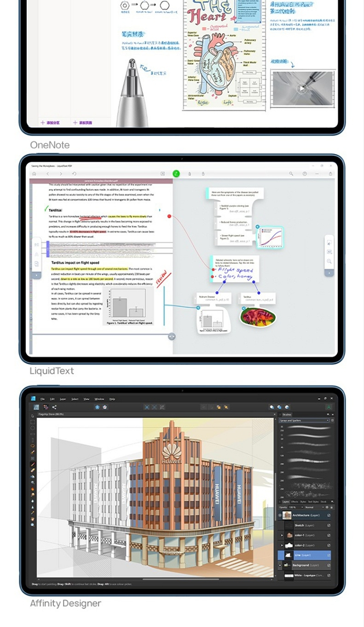
Task: Go to LiquidText home icon
Action: [x=34, y=173]
